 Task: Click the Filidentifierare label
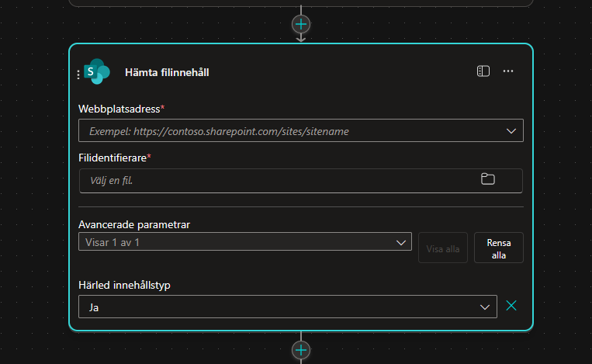(x=113, y=158)
